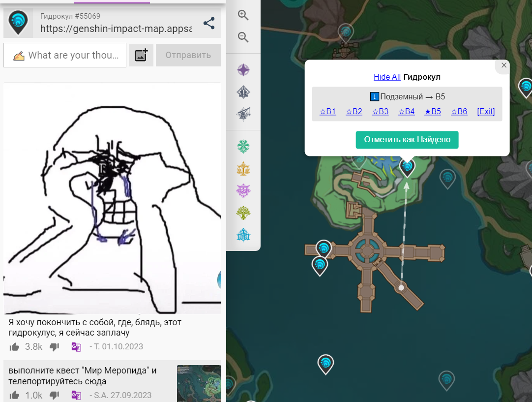
Task: Select the purple four-point star icon
Action: point(243,70)
